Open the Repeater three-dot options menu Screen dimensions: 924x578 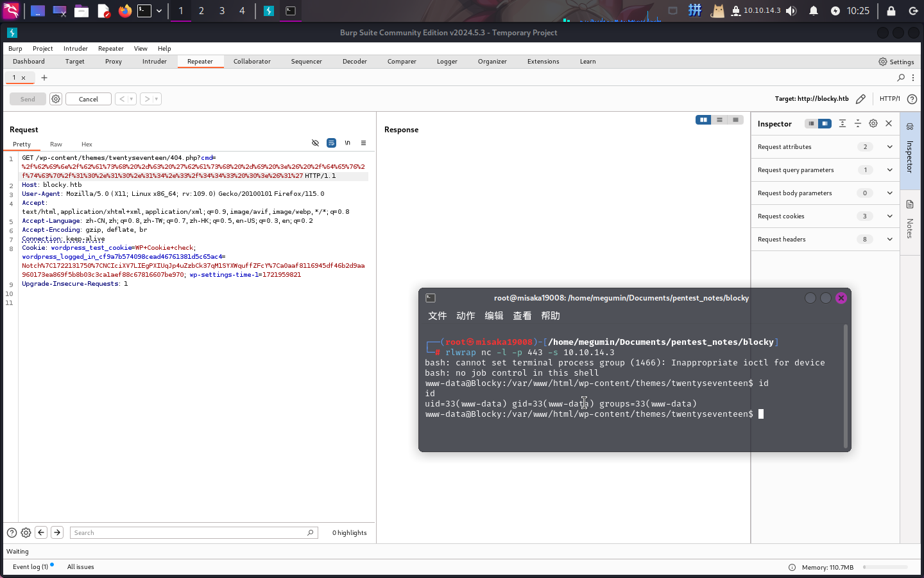pos(913,78)
